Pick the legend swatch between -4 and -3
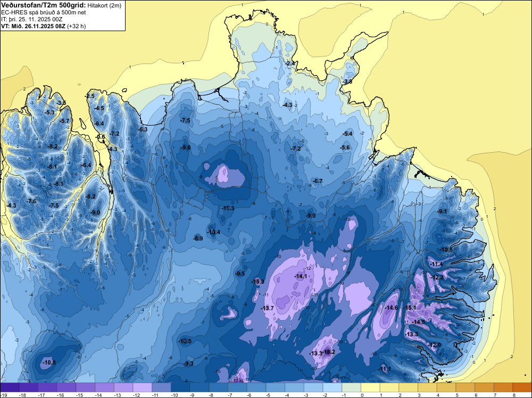This screenshot has height=398, width=532. pyautogui.click(x=295, y=387)
